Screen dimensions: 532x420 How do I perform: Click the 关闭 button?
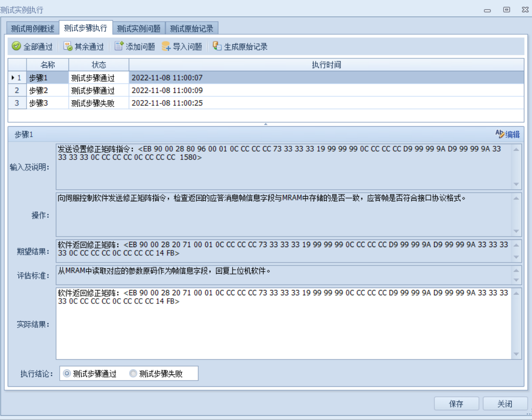[505, 404]
